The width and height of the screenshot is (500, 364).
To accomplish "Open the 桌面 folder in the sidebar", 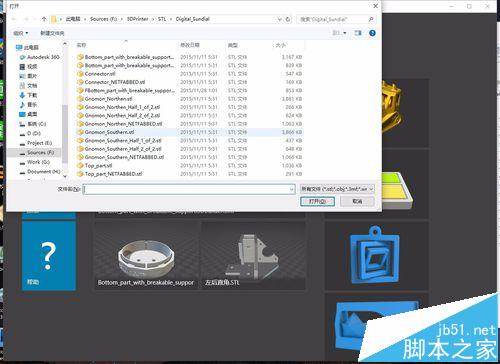I will pyautogui.click(x=29, y=114).
